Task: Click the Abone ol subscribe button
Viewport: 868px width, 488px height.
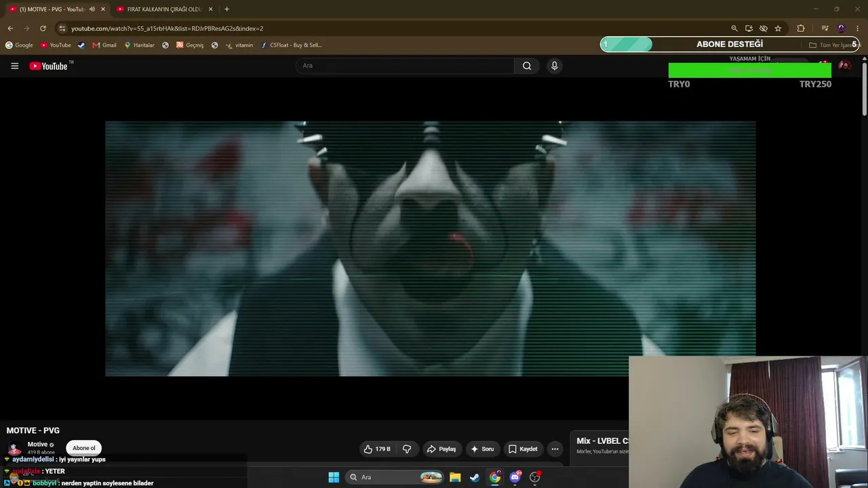Action: [x=84, y=448]
